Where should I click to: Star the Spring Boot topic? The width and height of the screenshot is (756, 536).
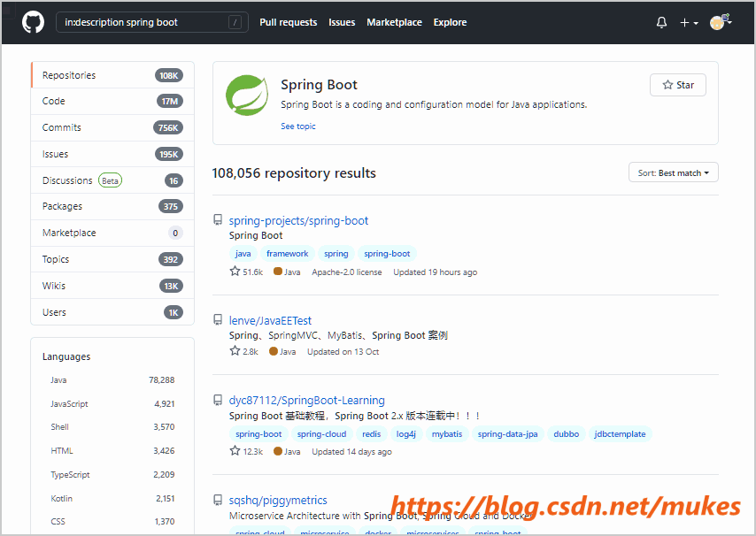point(678,85)
